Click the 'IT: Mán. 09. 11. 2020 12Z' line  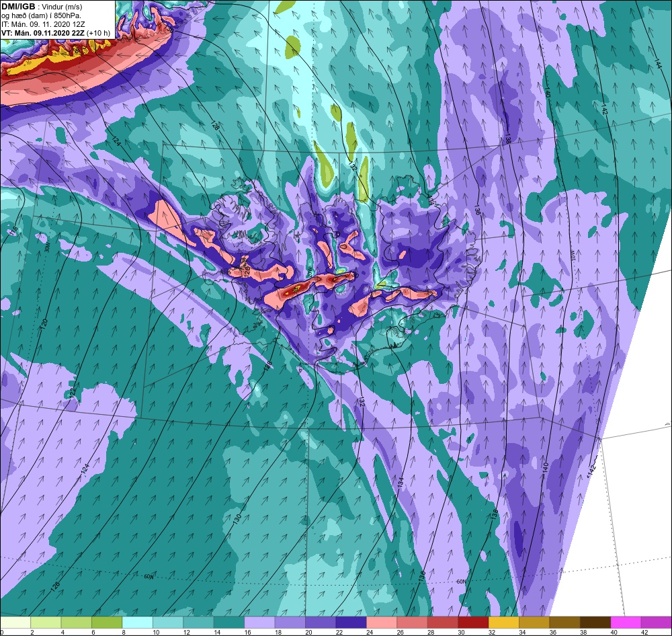coord(43,24)
